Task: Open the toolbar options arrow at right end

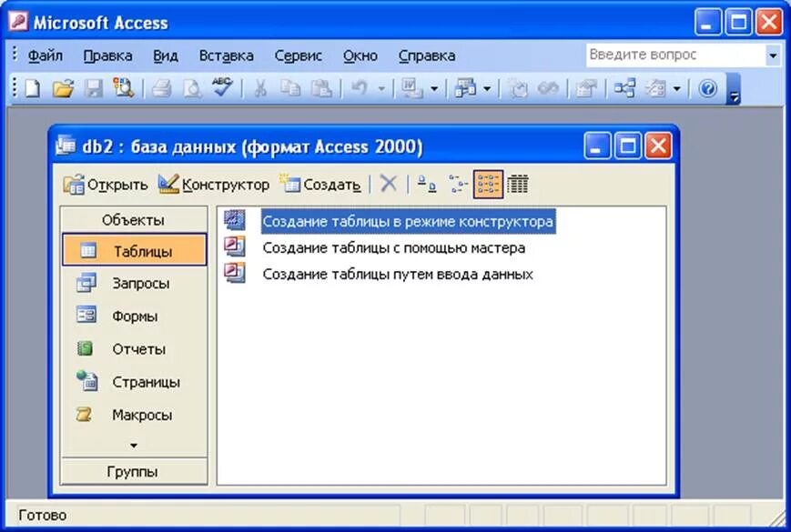Action: (734, 90)
